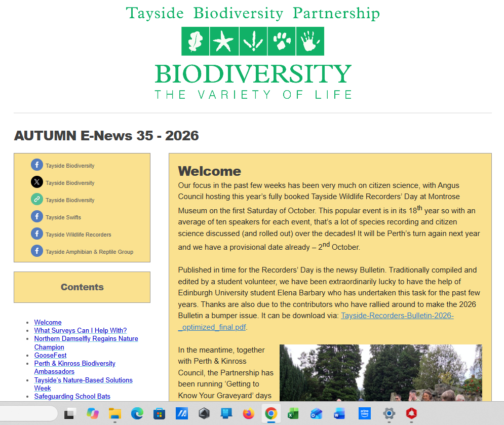
Task: Open the blue monitor app in taskbar
Action: (x=226, y=414)
